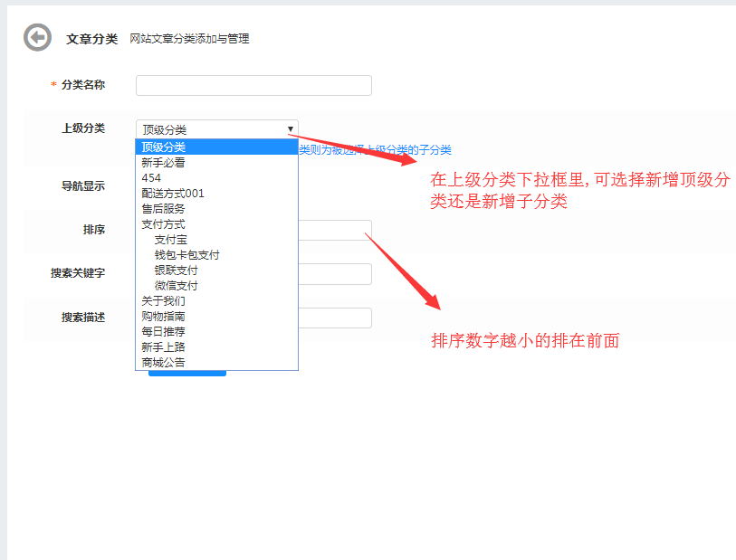Select the highlighted 顶级分类 option
Image resolution: width=736 pixels, height=560 pixels.
click(164, 147)
